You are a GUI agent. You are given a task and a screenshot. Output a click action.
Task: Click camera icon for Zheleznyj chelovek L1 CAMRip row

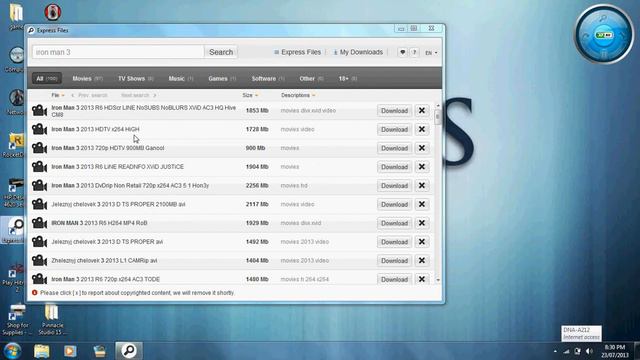(x=40, y=261)
